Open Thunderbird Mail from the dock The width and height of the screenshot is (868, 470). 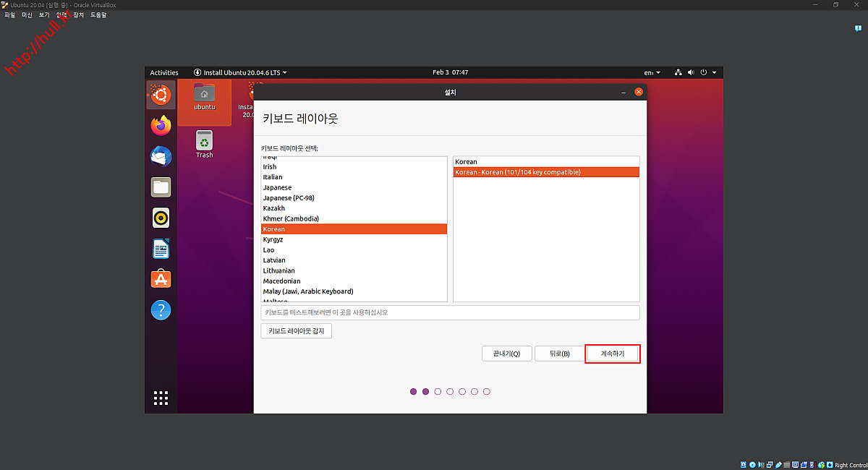click(x=161, y=156)
